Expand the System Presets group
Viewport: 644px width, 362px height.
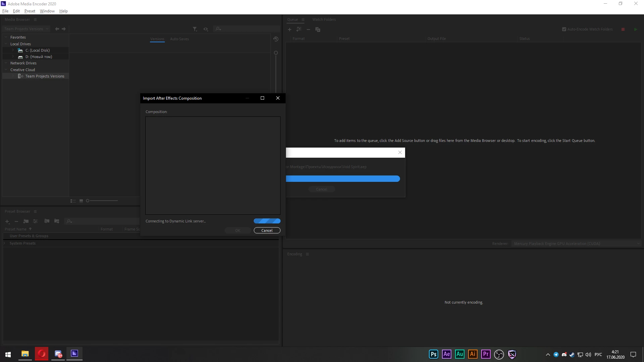pos(5,244)
